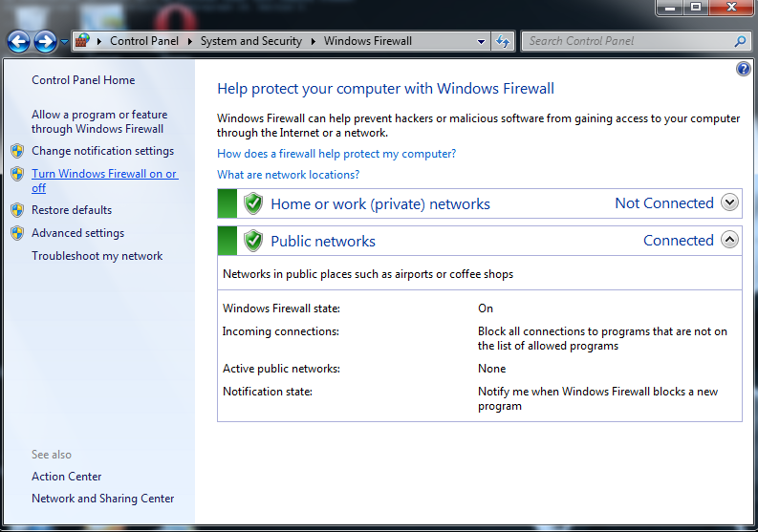Open 'What are network locations?' link
758x532 pixels.
pyautogui.click(x=288, y=175)
